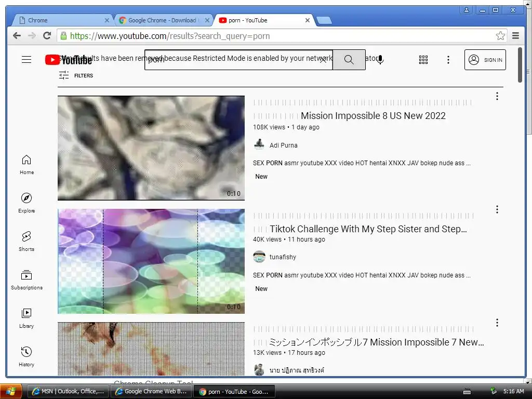The height and width of the screenshot is (399, 532).
Task: Open Explore in the sidebar
Action: coord(26,203)
